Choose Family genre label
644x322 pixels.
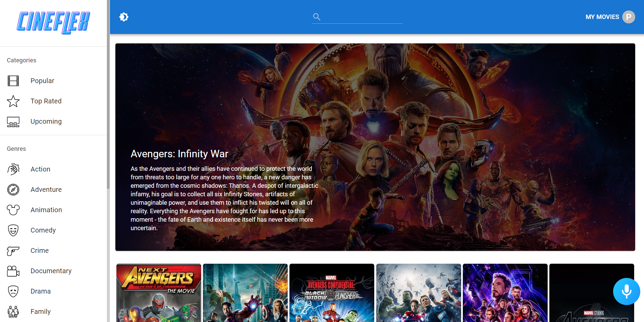point(40,311)
